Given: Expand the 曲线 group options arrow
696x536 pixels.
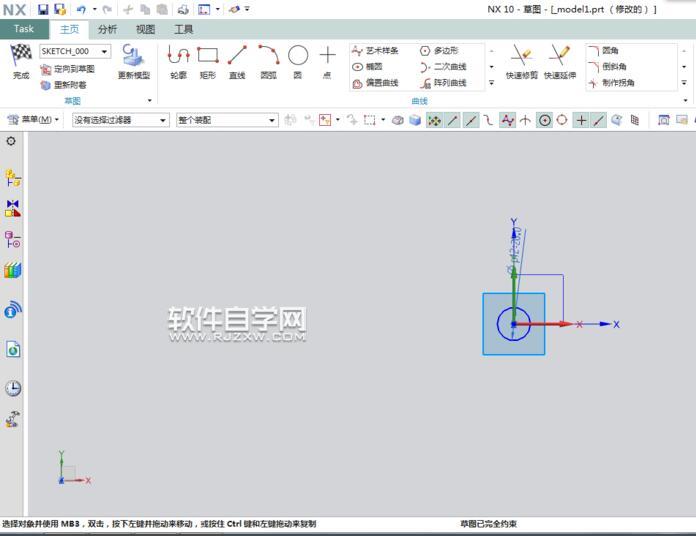Looking at the screenshot, I should (x=685, y=101).
